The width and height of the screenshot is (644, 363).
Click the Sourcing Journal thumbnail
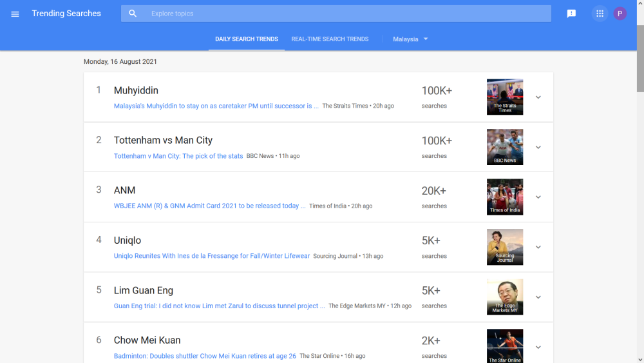[x=505, y=247]
